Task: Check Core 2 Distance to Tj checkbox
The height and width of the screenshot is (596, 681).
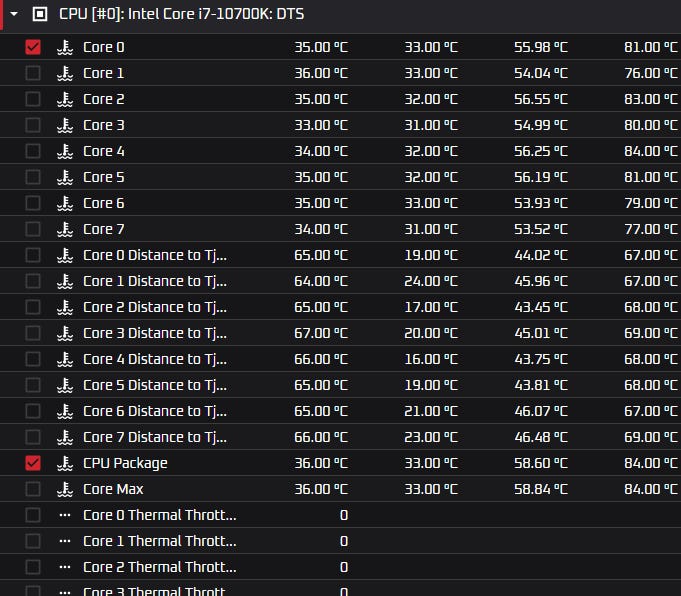Action: click(x=33, y=307)
